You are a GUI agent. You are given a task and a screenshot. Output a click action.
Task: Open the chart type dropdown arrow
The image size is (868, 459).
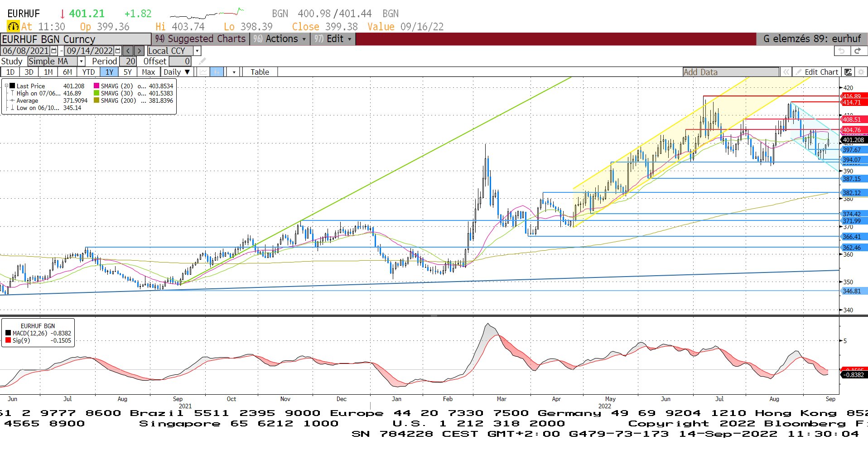click(x=233, y=72)
